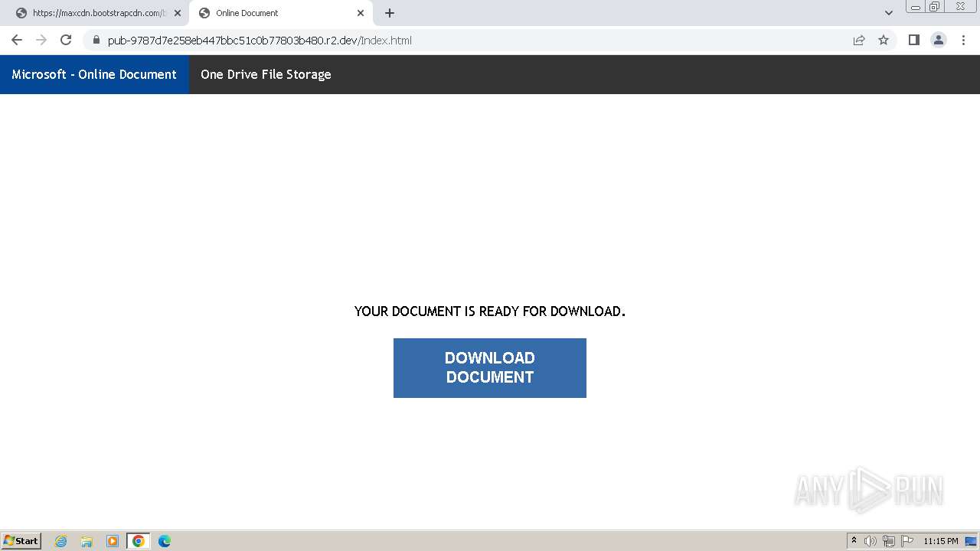980x551 pixels.
Task: Go back to previous page
Action: tap(17, 40)
